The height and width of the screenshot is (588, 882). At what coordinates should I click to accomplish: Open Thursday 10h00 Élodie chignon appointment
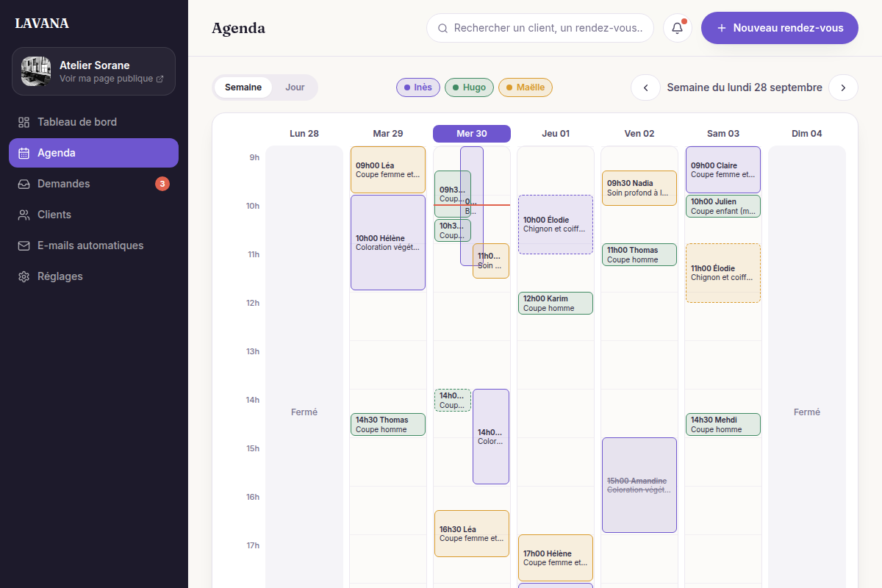556,224
